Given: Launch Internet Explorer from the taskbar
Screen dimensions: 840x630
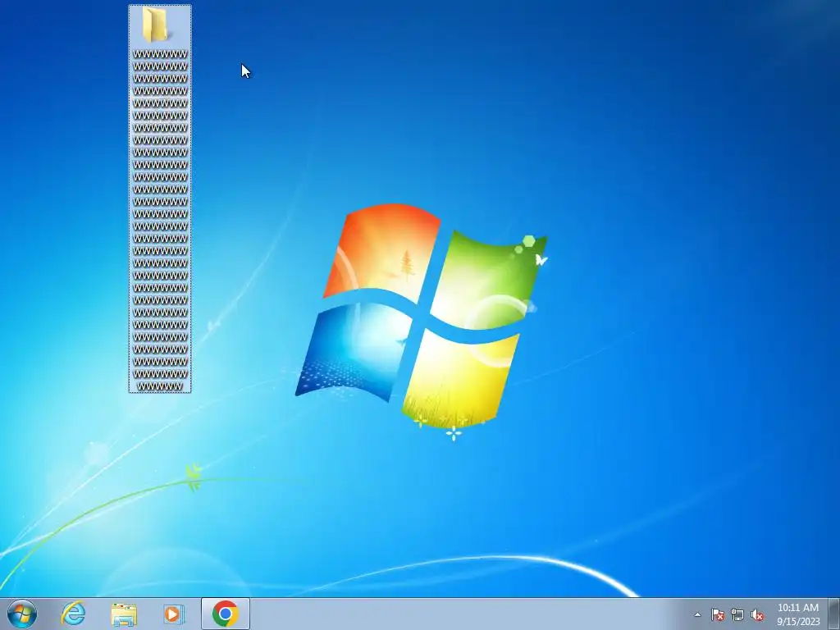Looking at the screenshot, I should (73, 614).
